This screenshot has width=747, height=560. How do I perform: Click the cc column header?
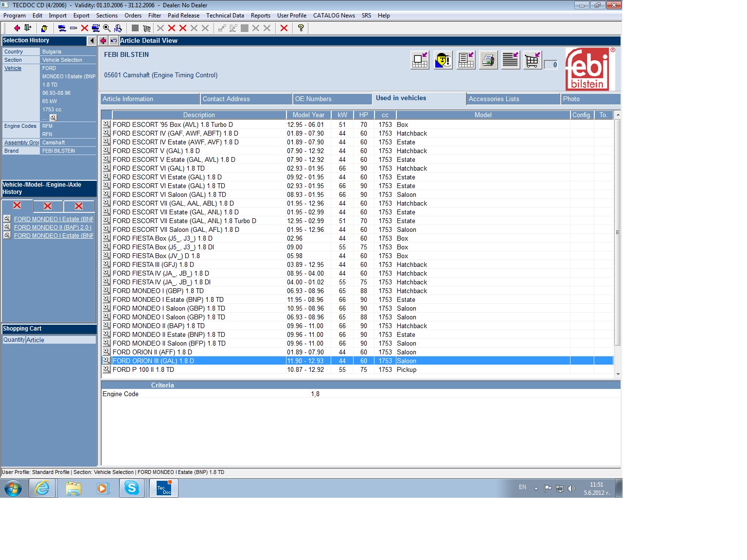pos(385,115)
